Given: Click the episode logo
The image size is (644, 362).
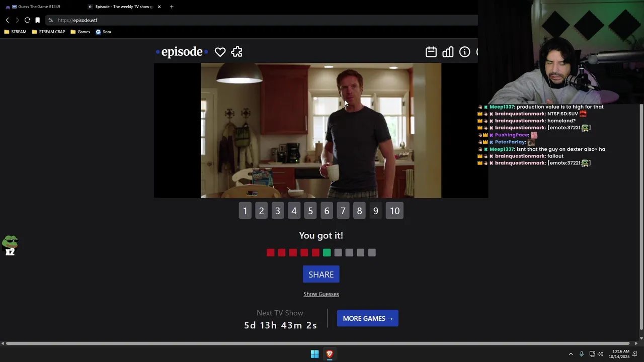Looking at the screenshot, I should [182, 52].
